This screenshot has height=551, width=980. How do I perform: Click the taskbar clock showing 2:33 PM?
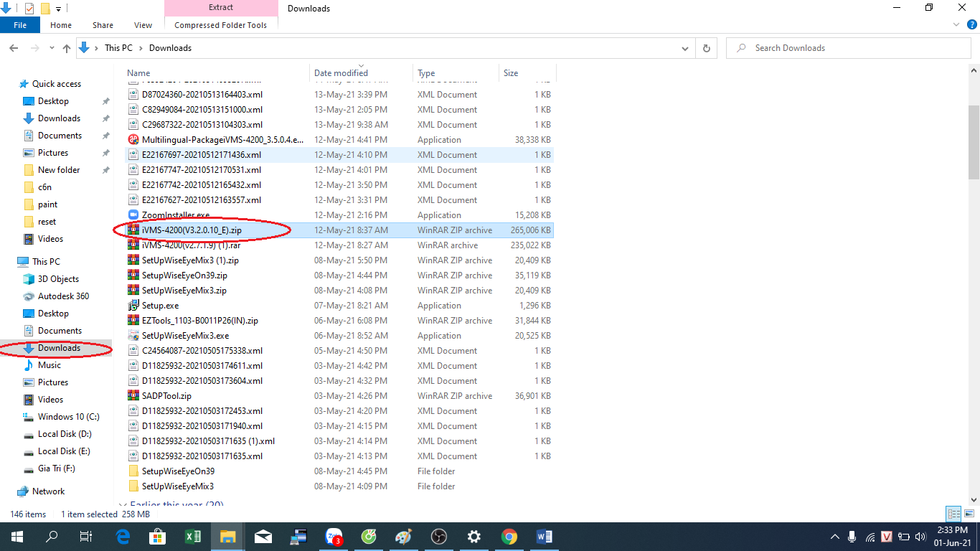pyautogui.click(x=953, y=537)
